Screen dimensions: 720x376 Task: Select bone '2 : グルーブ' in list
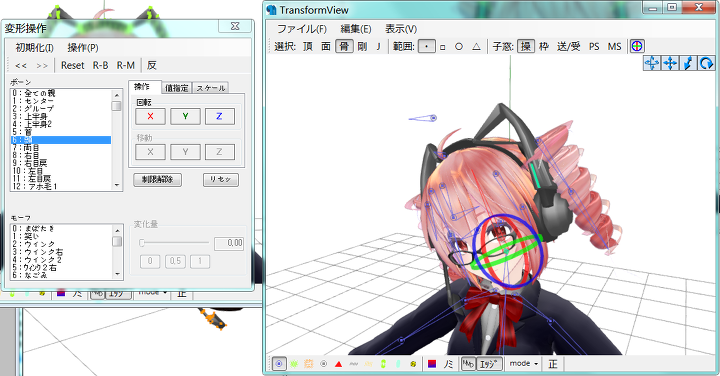coord(61,109)
